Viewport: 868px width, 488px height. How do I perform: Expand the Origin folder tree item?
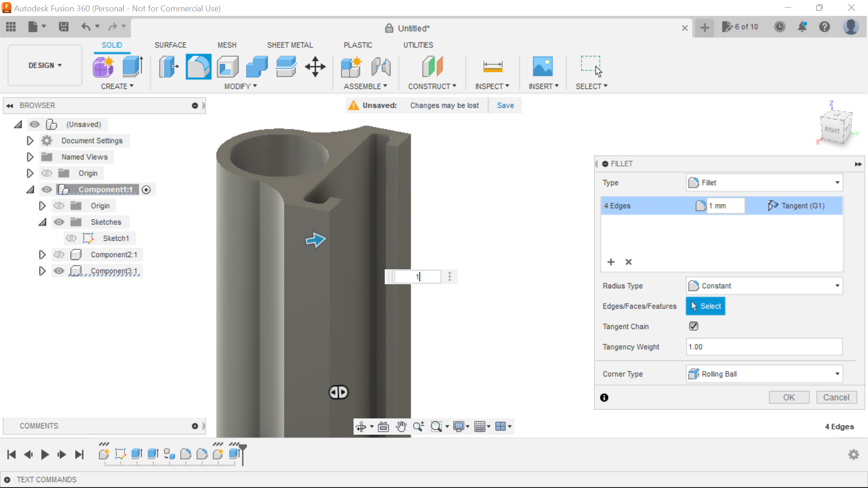[28, 173]
